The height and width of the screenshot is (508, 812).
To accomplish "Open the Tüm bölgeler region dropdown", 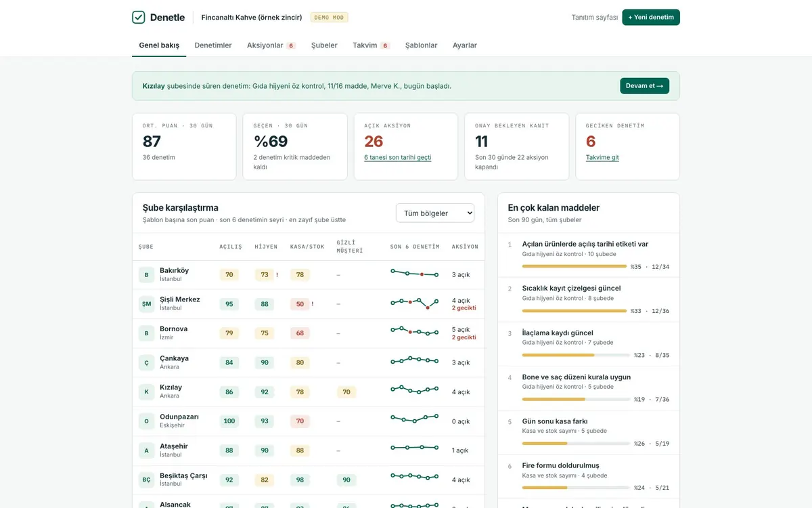I will [435, 213].
